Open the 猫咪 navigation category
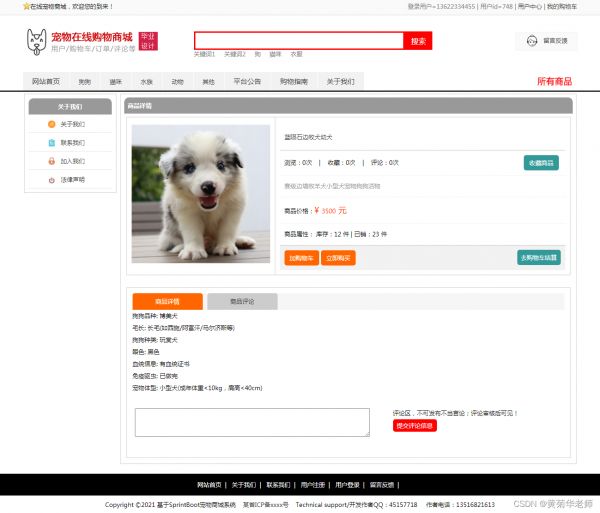The height and width of the screenshot is (513, 600). 116,81
